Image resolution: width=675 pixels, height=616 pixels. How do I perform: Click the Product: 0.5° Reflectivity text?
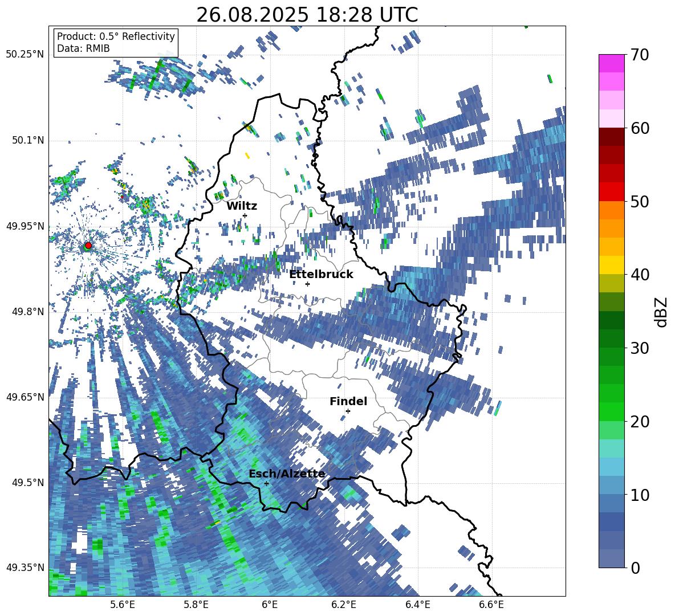click(x=116, y=36)
